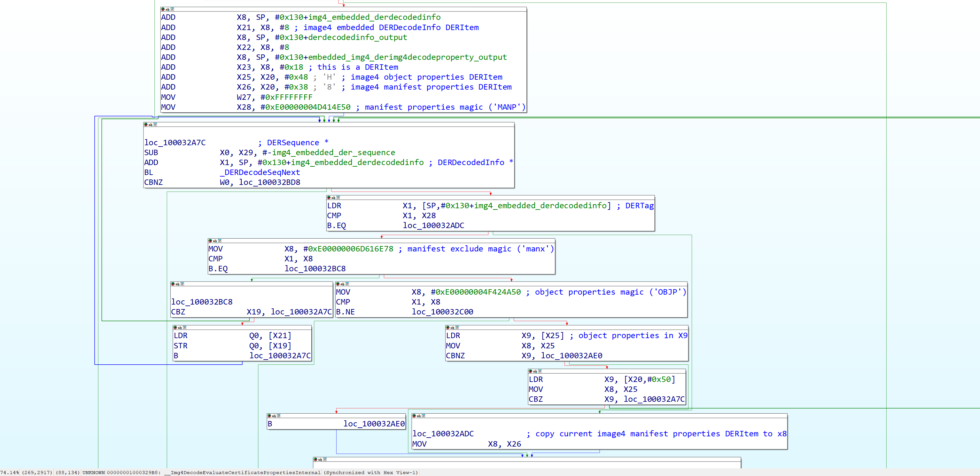Screen dimensions: 980x476
Task: Click color icon on B loc_100032AE0 node
Action: (269, 416)
